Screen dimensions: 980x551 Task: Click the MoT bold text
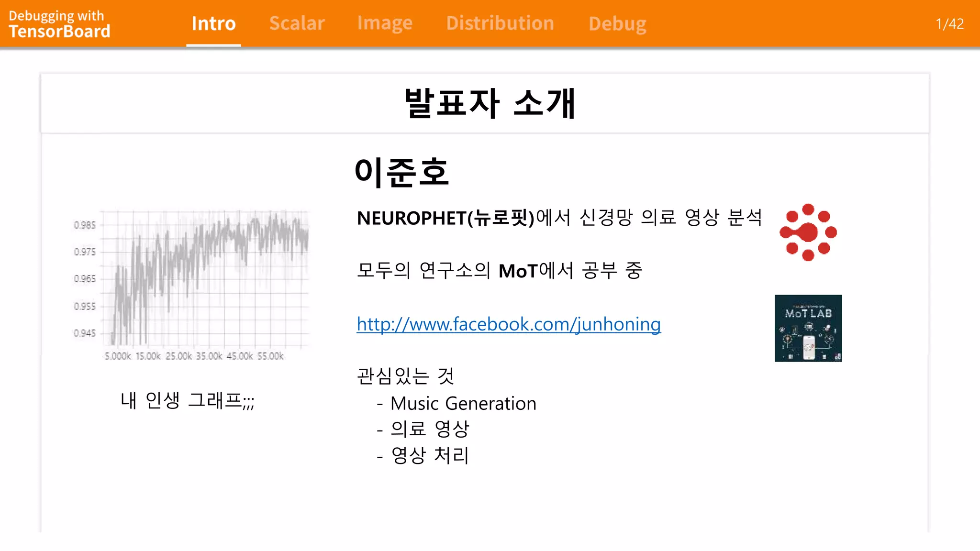pos(518,271)
